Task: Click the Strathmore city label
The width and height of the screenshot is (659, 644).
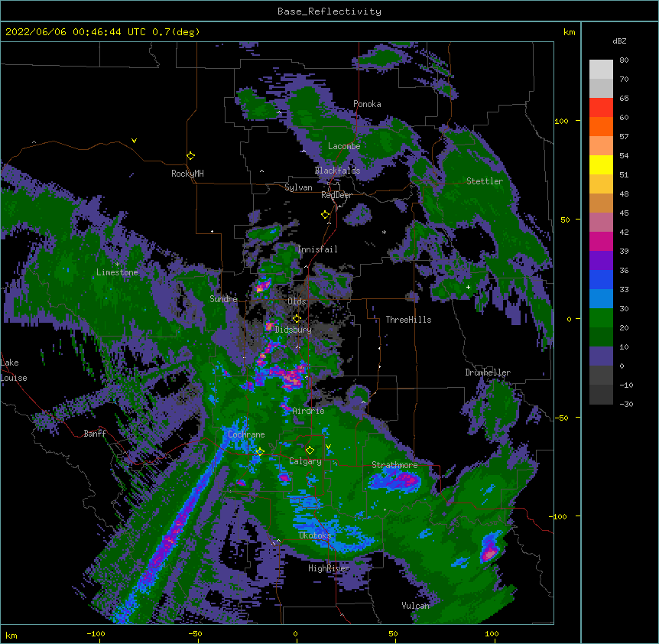Action: pyautogui.click(x=394, y=465)
